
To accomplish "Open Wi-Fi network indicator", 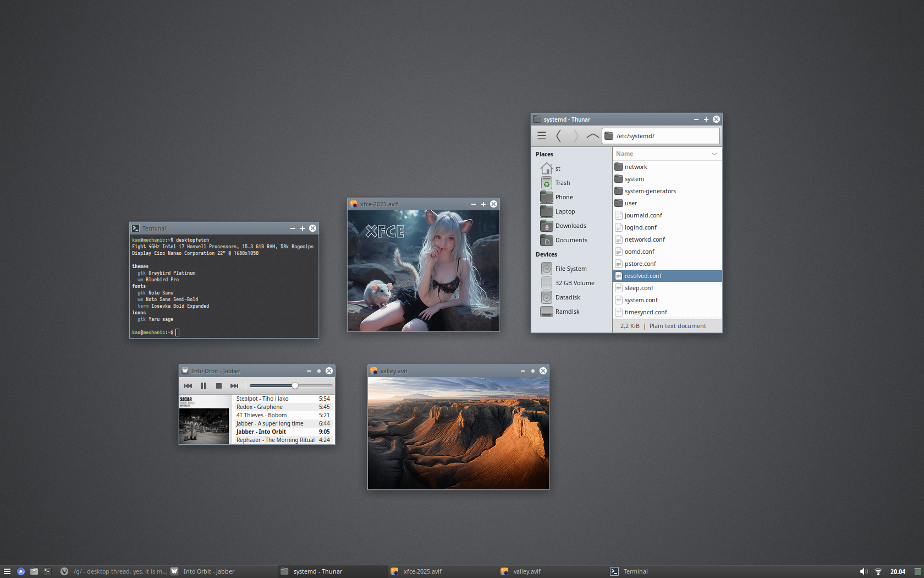I will click(x=878, y=571).
